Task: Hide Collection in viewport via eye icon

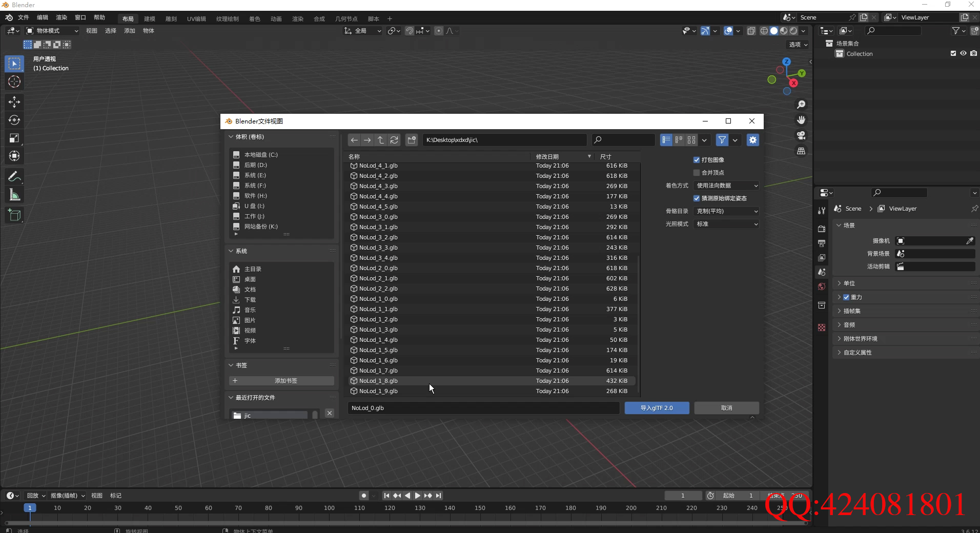Action: tap(964, 53)
